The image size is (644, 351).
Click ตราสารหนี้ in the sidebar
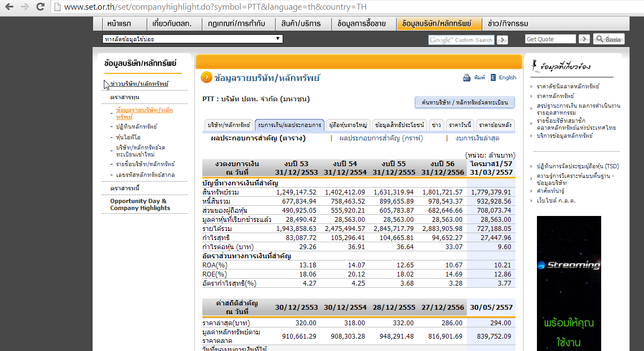tap(125, 188)
